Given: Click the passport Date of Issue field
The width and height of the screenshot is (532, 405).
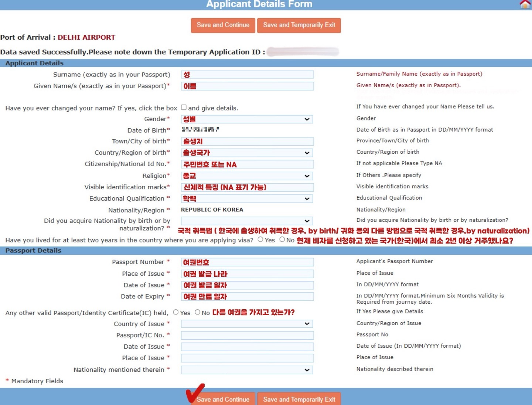Looking at the screenshot, I should (248, 285).
